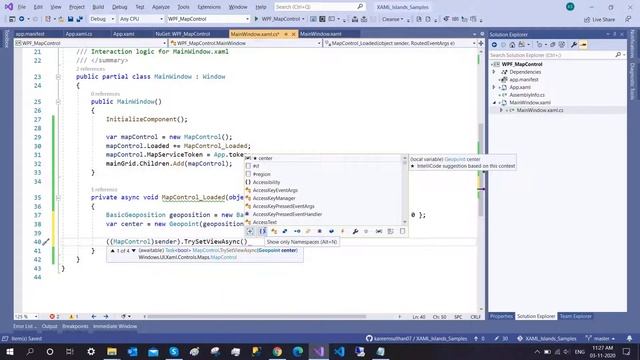Screen dimensions: 640x360
Task: Click the Visual Studio search box
Action: tap(319, 7)
